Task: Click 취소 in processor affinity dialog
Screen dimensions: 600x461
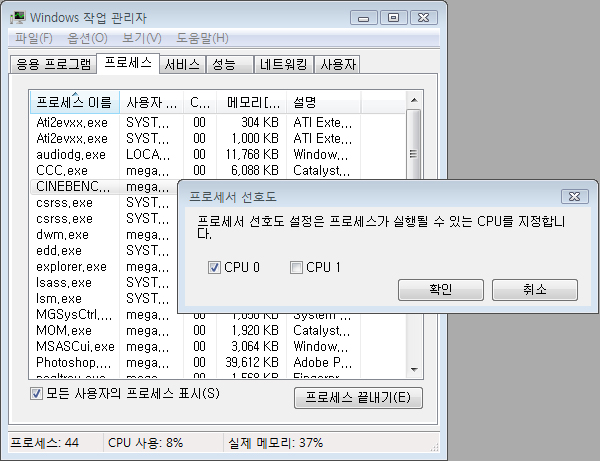Action: click(535, 290)
